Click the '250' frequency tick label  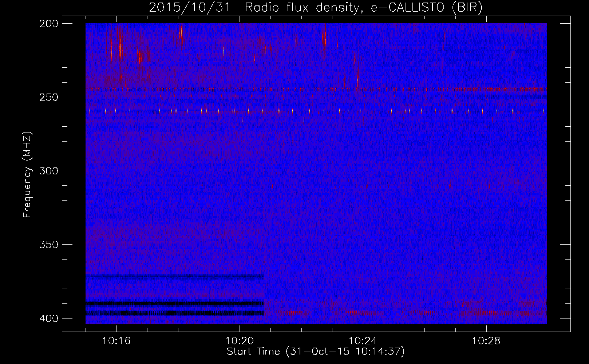click(48, 97)
